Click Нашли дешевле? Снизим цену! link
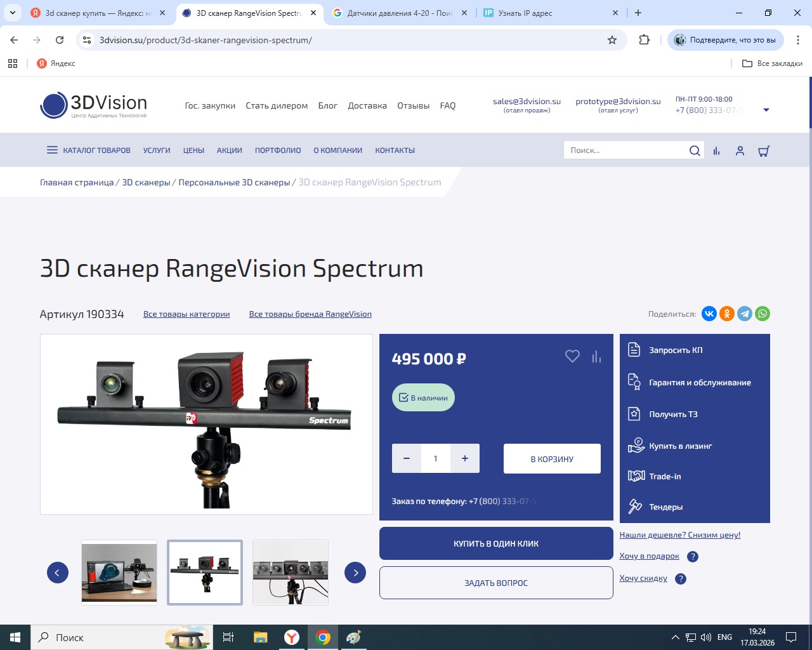 [680, 535]
